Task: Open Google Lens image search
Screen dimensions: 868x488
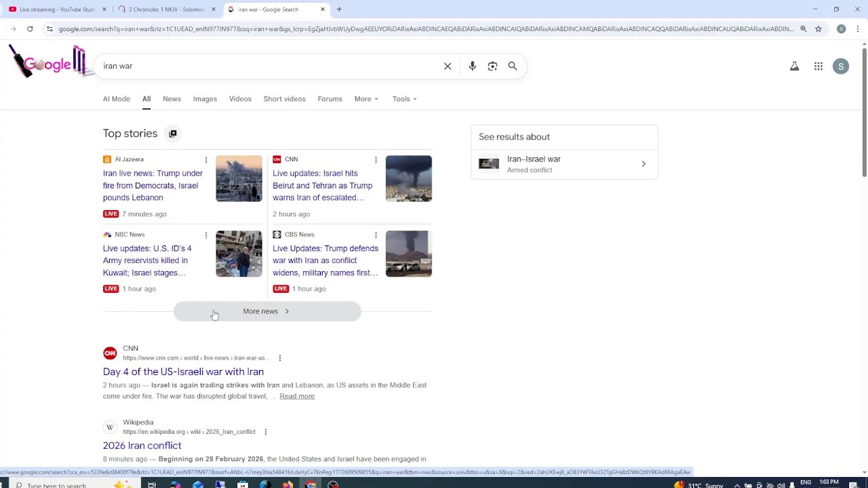Action: 492,66
